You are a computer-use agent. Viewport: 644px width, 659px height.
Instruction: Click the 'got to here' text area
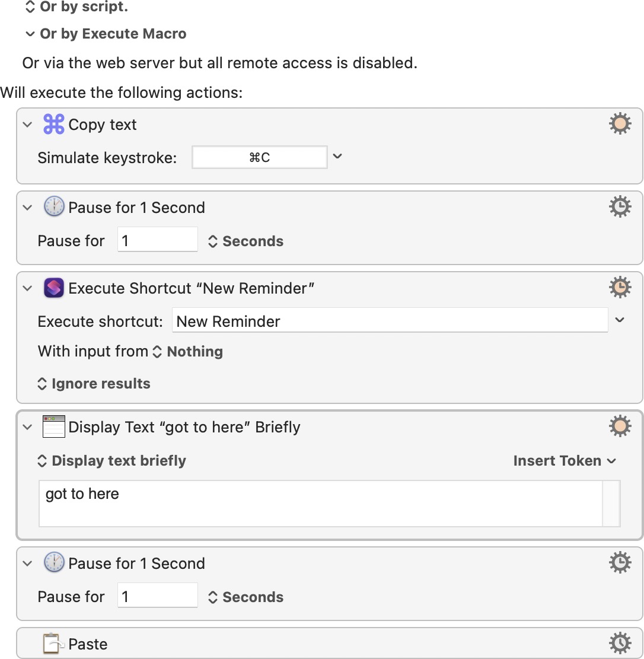click(x=320, y=503)
